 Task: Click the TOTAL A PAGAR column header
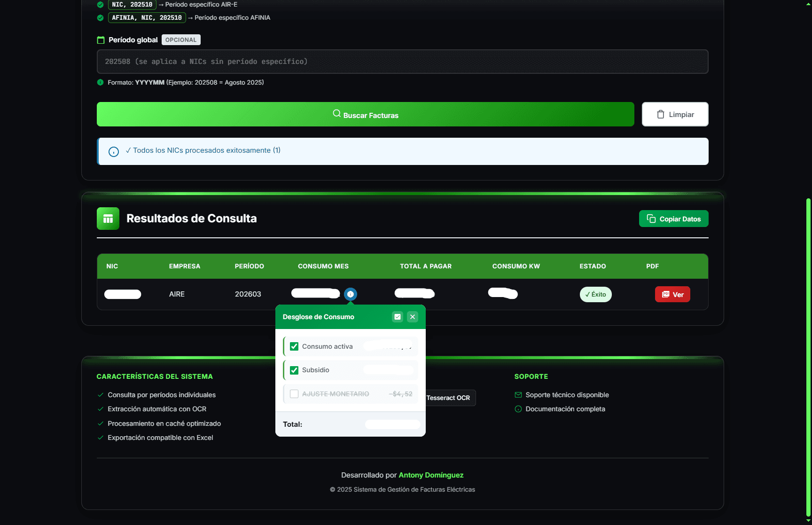[426, 266]
